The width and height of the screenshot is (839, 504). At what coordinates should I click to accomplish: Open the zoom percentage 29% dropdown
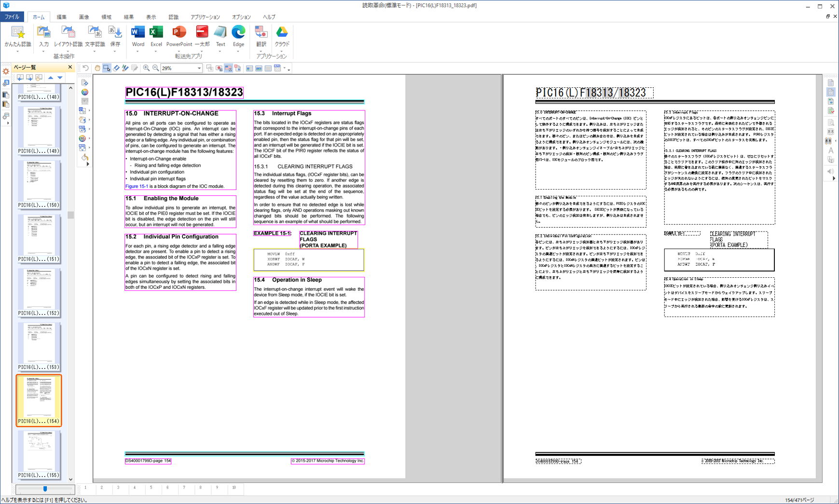pyautogui.click(x=199, y=68)
